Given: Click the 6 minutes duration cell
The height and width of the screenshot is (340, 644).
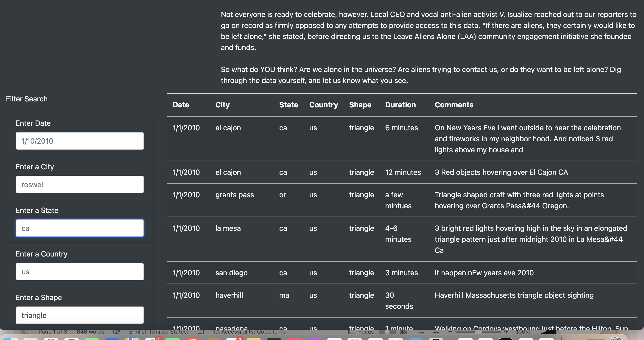Looking at the screenshot, I should tap(401, 128).
